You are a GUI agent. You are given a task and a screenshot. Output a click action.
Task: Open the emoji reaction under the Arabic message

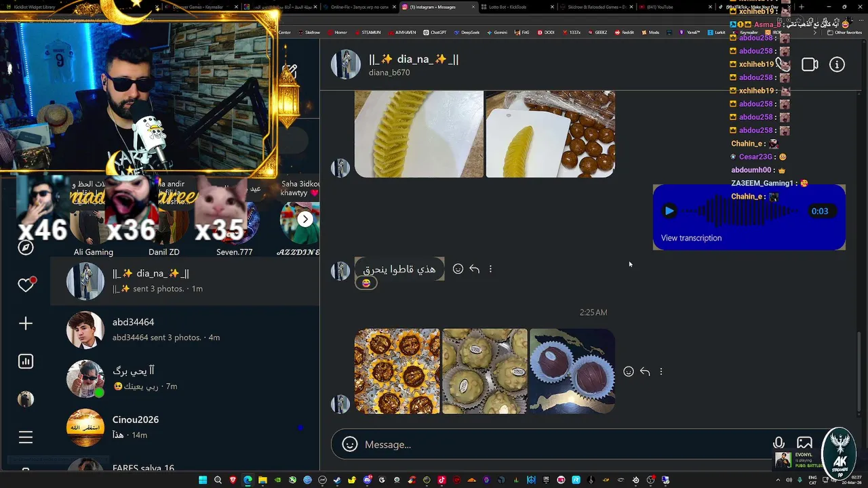coord(366,283)
